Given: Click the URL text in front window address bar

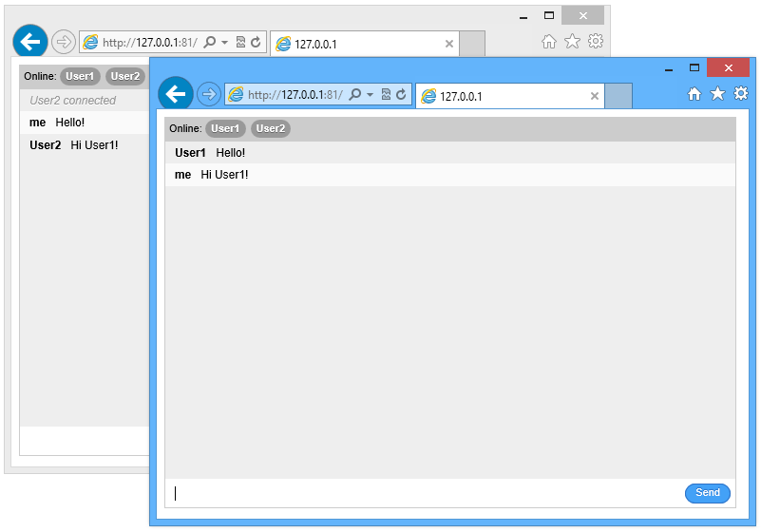Looking at the screenshot, I should pyautogui.click(x=295, y=95).
